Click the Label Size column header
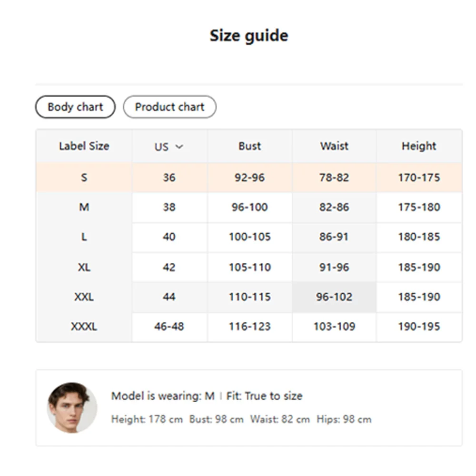 pyautogui.click(x=84, y=146)
